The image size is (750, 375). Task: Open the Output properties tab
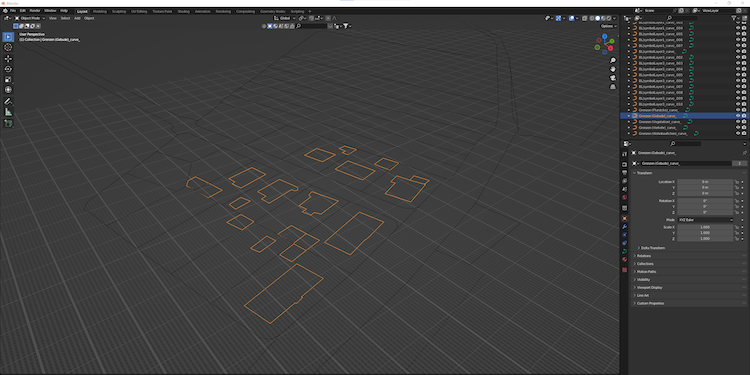coord(624,173)
